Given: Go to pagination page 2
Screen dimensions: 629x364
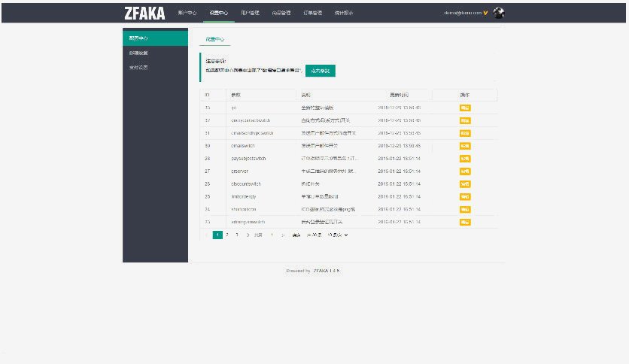Looking at the screenshot, I should coord(227,235).
